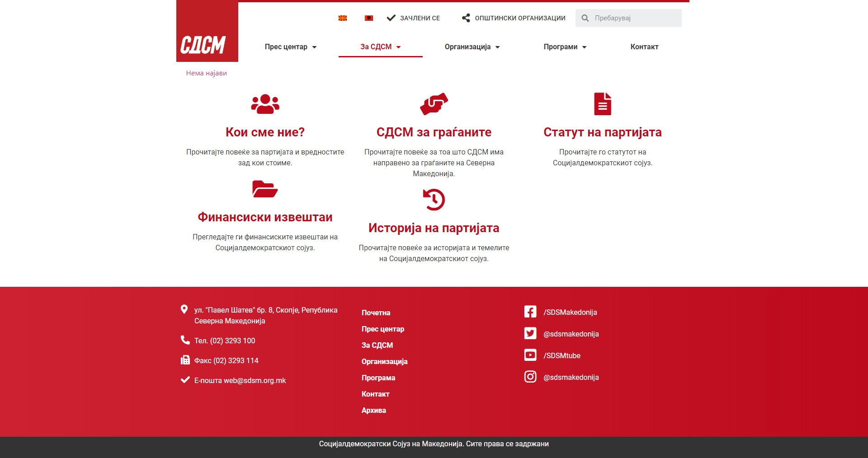Screen dimensions: 868x458
Task: Open the @sdsmakedonija Instagram link
Action: coord(571,377)
